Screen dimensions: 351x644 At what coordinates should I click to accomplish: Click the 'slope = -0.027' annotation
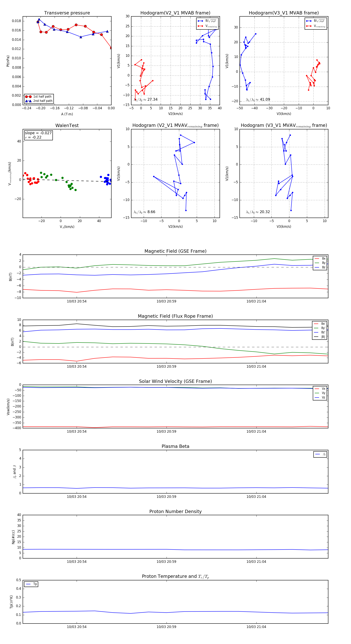pos(38,133)
